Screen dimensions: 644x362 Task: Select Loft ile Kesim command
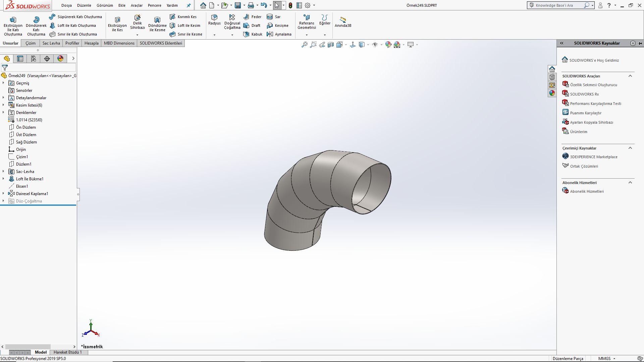point(185,25)
